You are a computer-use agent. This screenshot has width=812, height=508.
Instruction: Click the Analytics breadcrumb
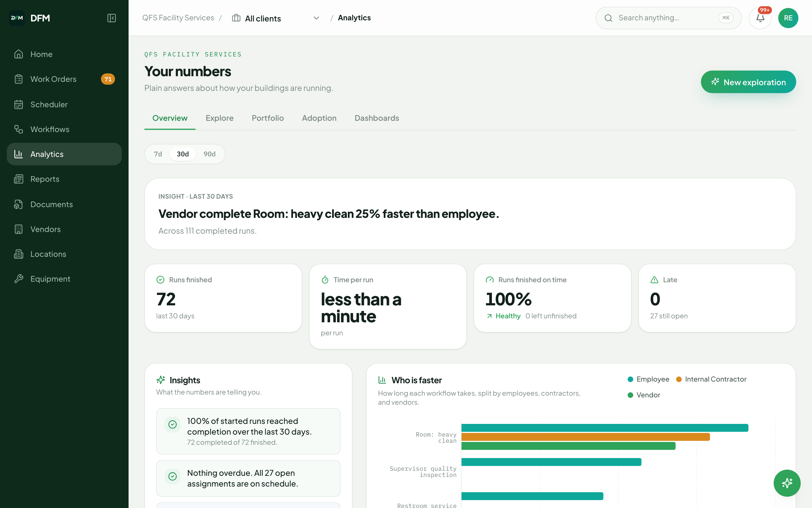354,18
